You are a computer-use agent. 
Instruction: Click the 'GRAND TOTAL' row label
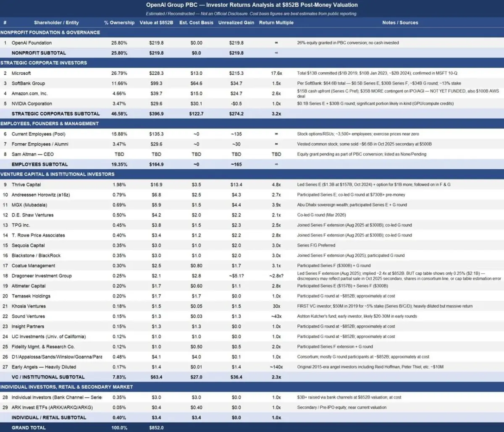29,427
